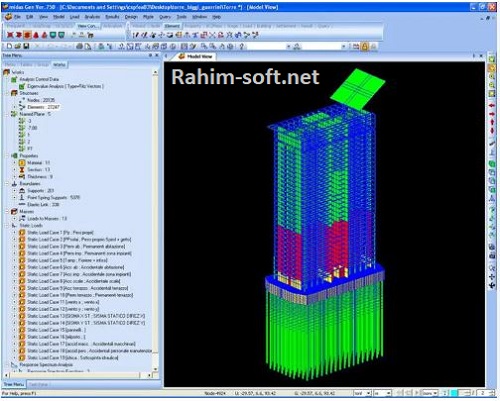This screenshot has height=401, width=500.
Task: Click the Analysis Control Data icon
Action: (14, 79)
